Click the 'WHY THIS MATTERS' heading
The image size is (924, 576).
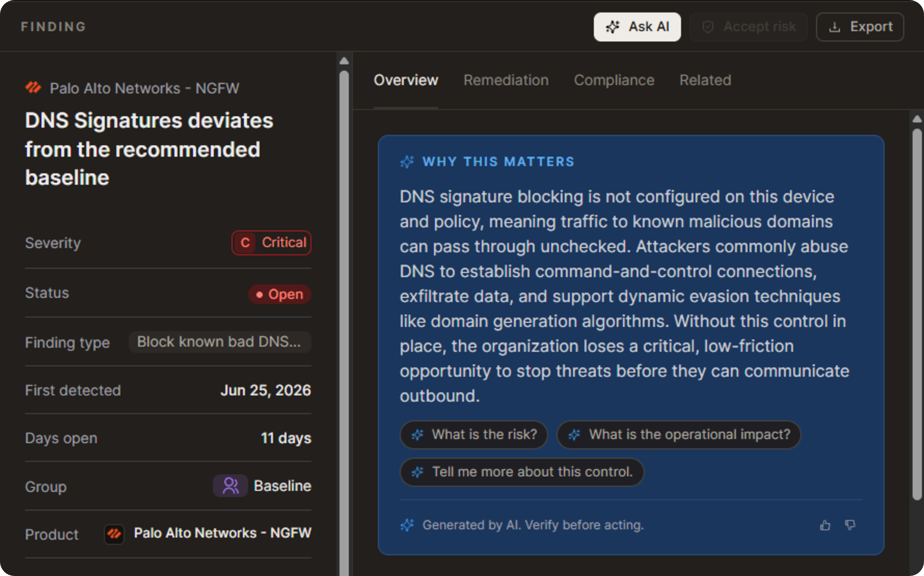[x=498, y=162]
